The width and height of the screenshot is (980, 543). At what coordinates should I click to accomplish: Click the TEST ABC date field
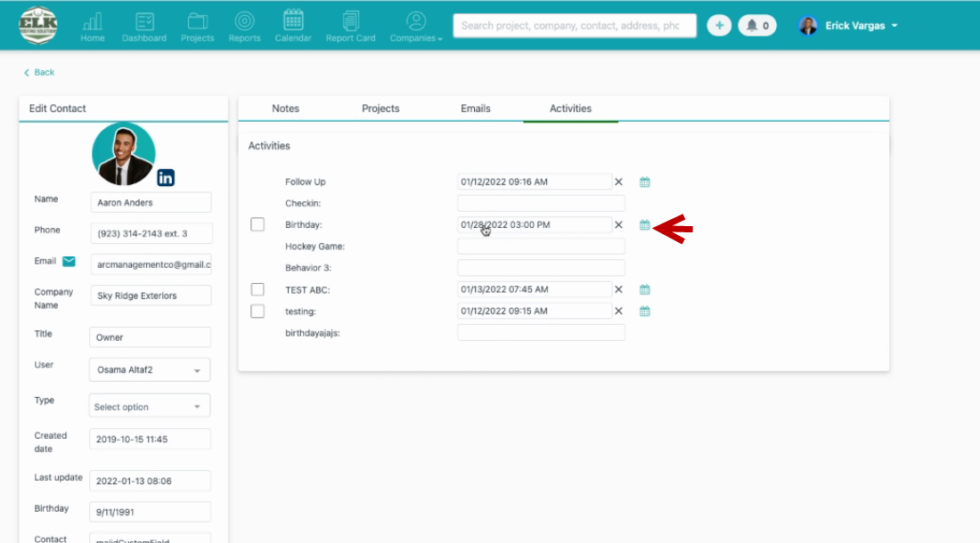(x=535, y=289)
